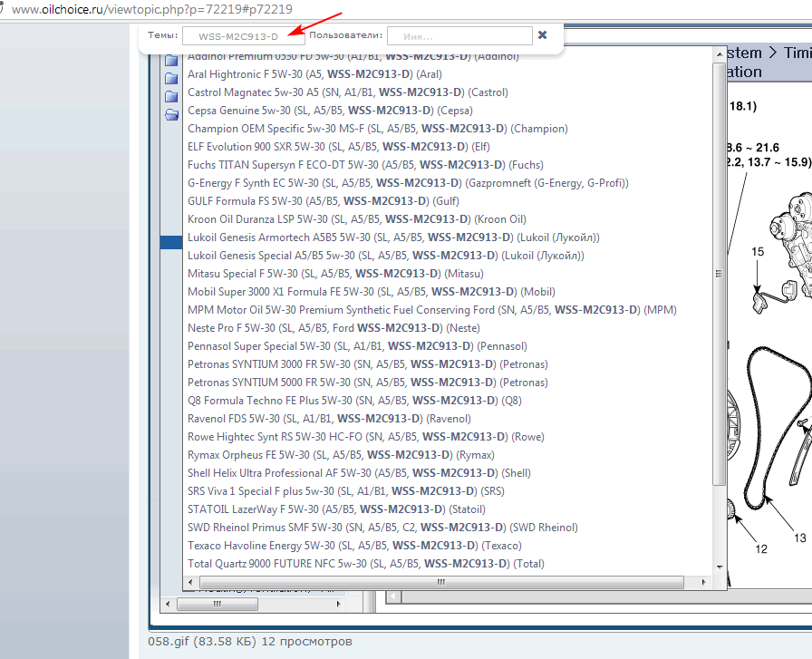812x659 pixels.
Task: Open Champion OEM Specific 5w-30 MS-F topic
Action: click(378, 129)
